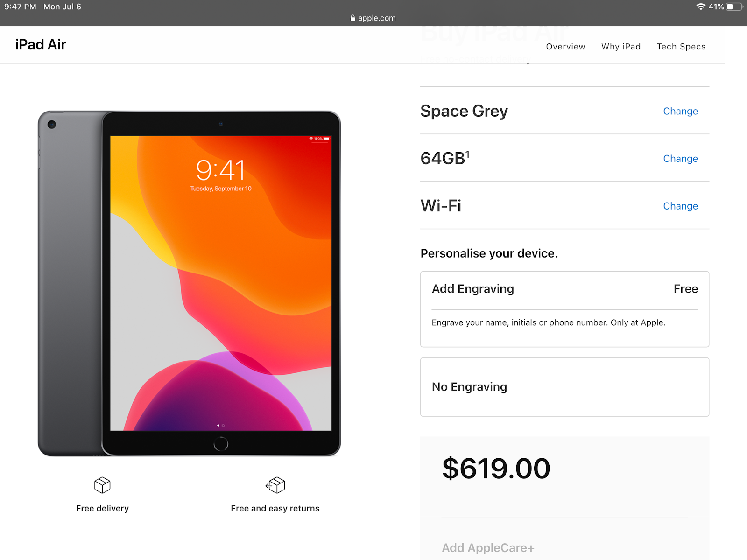Open the Overview tab
The width and height of the screenshot is (747, 560).
pos(565,47)
